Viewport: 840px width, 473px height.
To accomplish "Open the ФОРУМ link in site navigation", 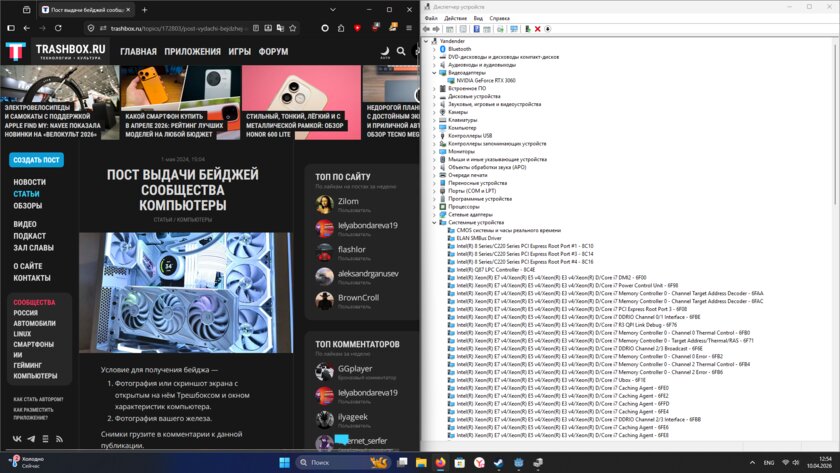I will pos(273,51).
